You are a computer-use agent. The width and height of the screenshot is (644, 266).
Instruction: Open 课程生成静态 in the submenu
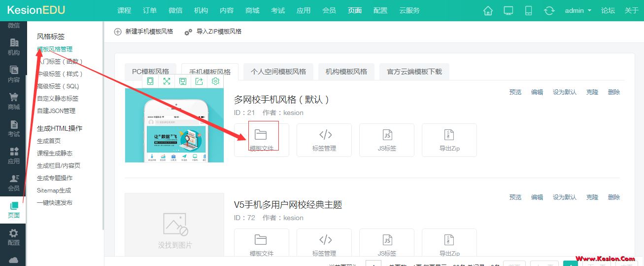[55, 153]
